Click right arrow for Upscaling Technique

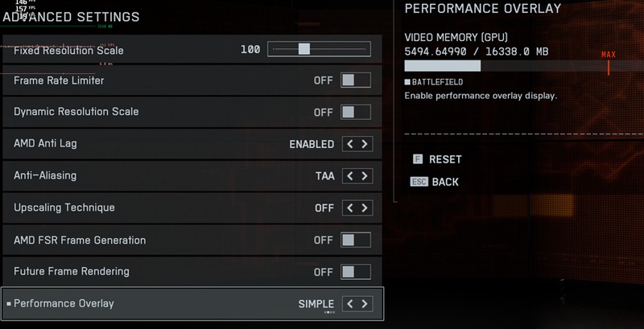tap(365, 208)
